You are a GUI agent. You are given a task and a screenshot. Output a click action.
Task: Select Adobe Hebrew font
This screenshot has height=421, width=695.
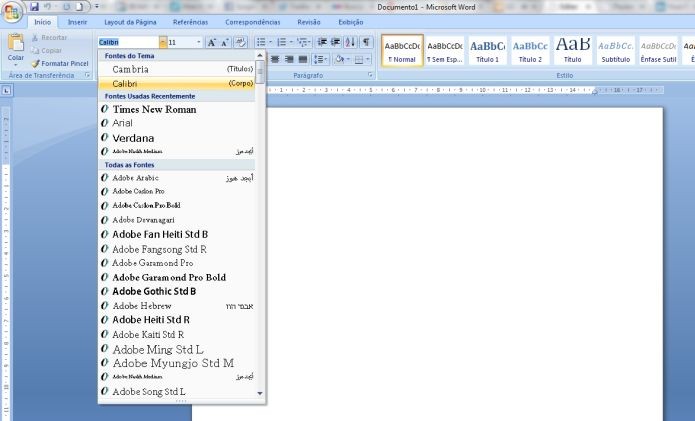[x=176, y=306]
